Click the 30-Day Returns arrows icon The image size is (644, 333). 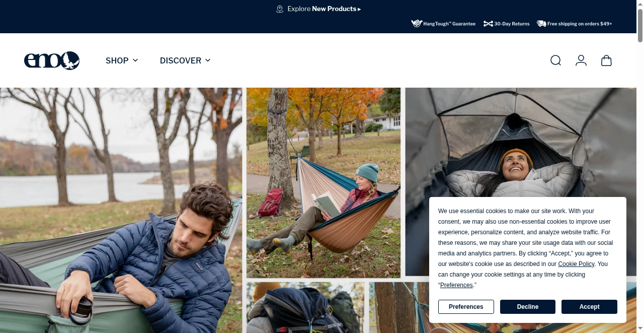pos(488,24)
